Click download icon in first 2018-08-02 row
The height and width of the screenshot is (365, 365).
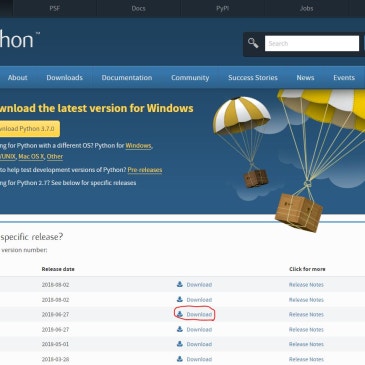click(x=180, y=284)
